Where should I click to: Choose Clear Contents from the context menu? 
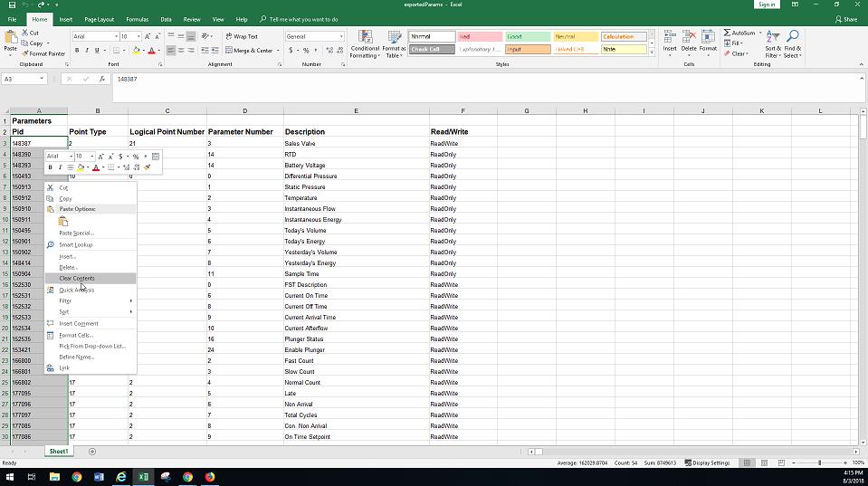[x=77, y=279]
